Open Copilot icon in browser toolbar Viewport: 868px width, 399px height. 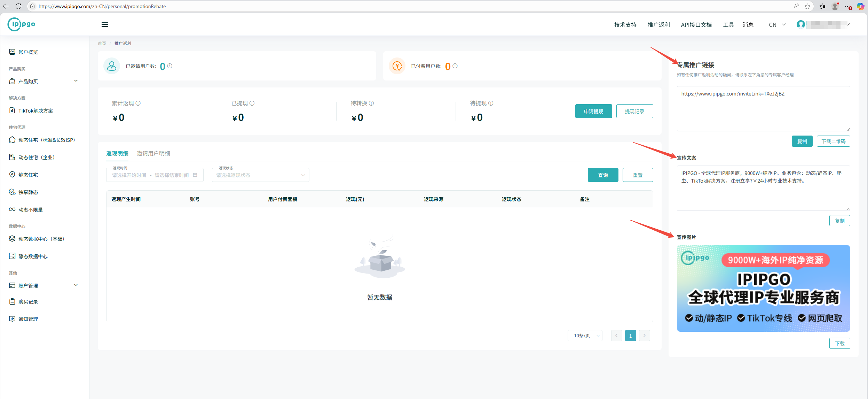tap(860, 6)
